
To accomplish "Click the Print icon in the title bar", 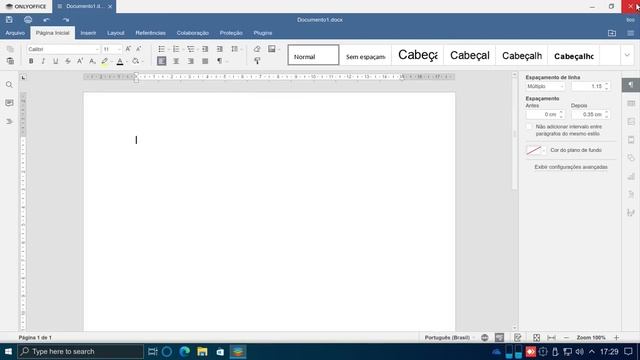I will [x=28, y=20].
